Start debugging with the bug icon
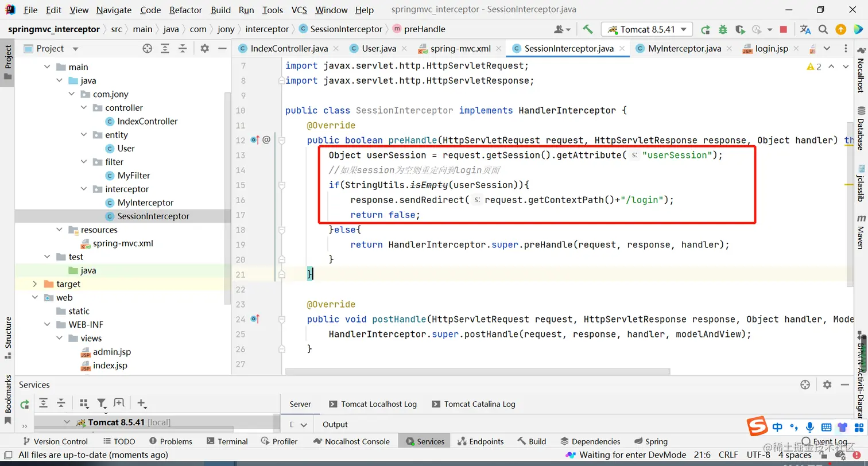Image resolution: width=868 pixels, height=466 pixels. click(723, 29)
